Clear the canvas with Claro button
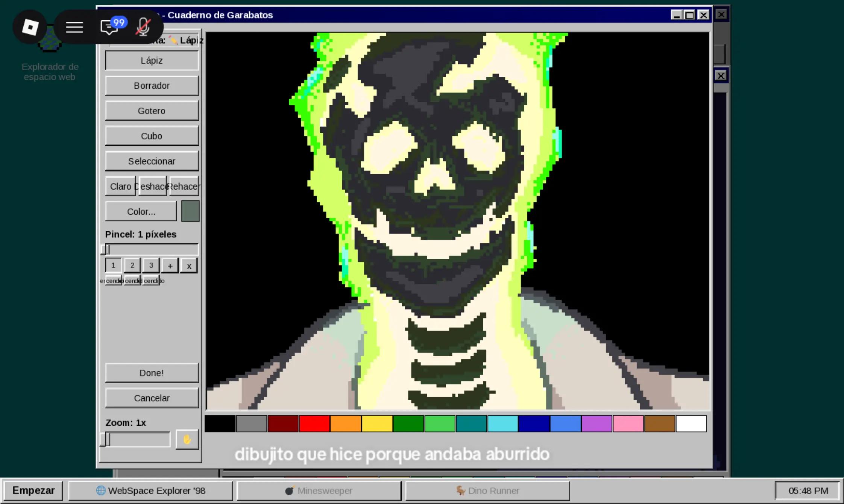The height and width of the screenshot is (504, 844). [120, 187]
